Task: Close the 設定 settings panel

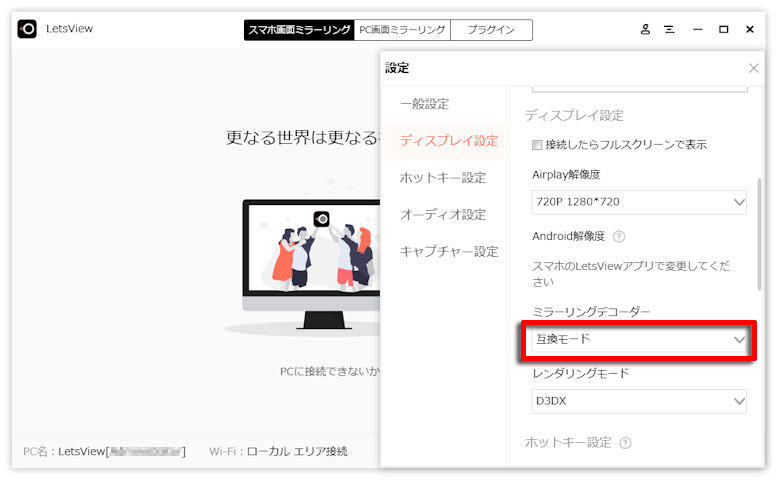Action: pyautogui.click(x=753, y=68)
